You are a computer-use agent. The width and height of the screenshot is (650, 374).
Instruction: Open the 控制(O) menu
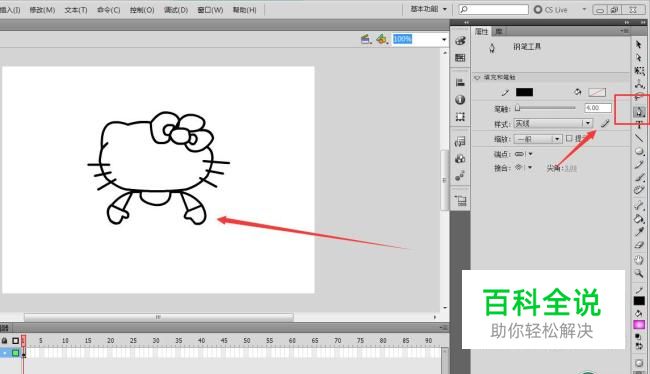(x=142, y=10)
